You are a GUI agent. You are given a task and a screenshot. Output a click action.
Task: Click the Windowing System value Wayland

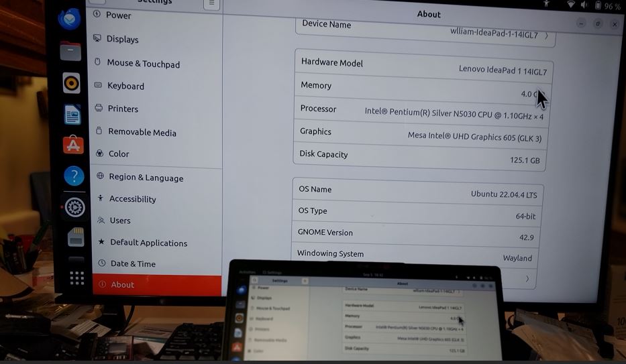point(517,258)
